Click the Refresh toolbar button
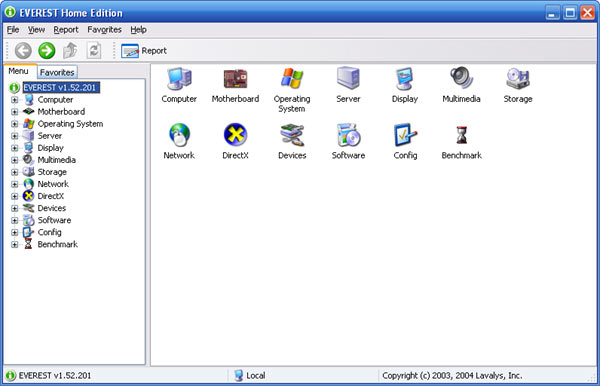The width and height of the screenshot is (600, 386). (x=94, y=50)
